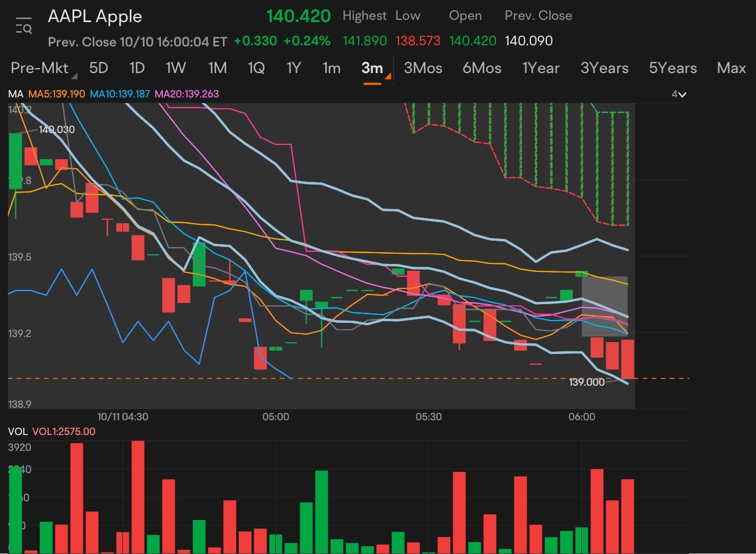Image resolution: width=756 pixels, height=554 pixels.
Task: Click the Highest value 141.890
Action: point(365,41)
